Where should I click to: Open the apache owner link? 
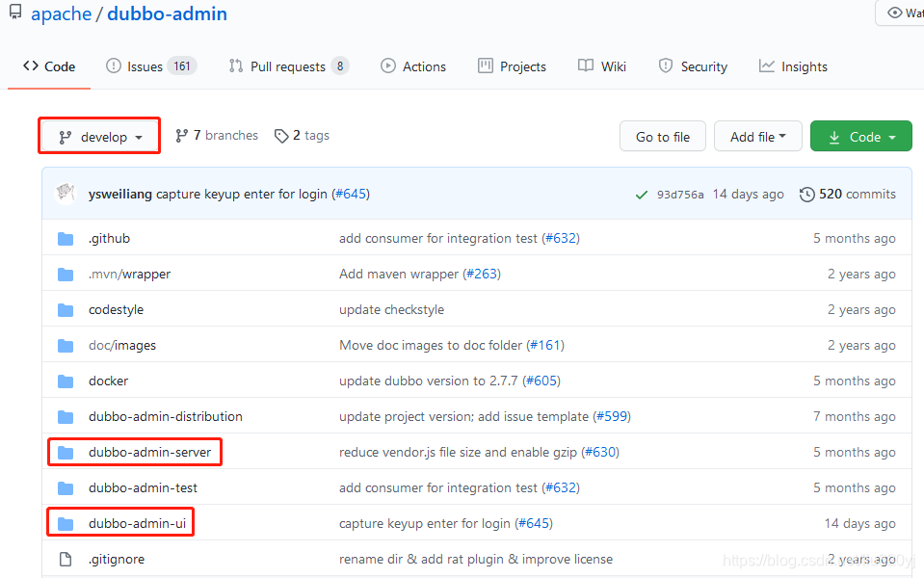tap(62, 13)
